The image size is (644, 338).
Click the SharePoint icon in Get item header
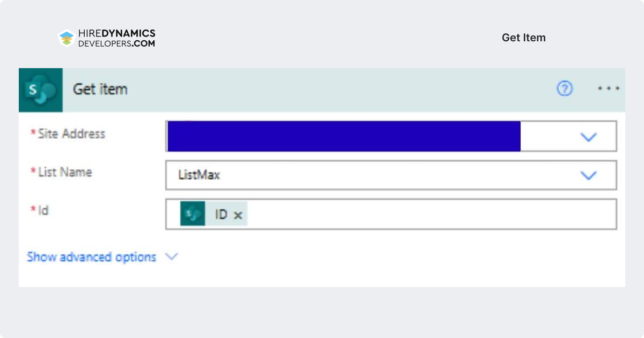[x=41, y=90]
